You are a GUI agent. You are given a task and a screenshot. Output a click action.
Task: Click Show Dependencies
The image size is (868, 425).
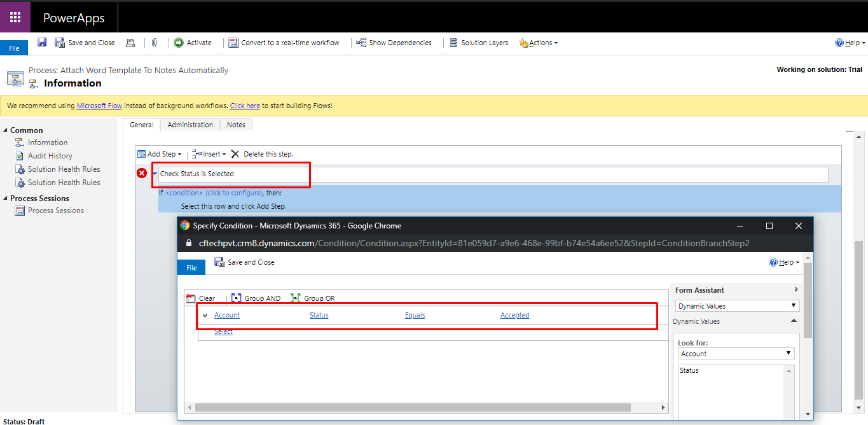(x=394, y=43)
